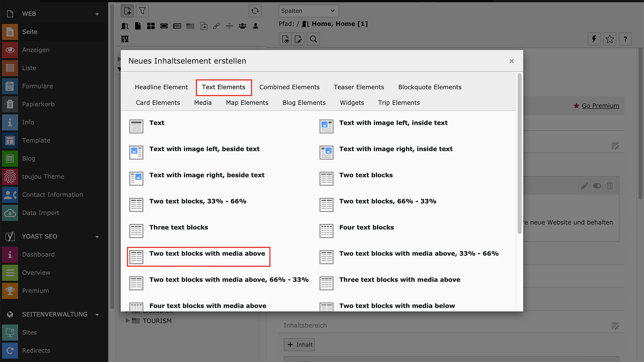Switch to Combined Elements tab
Viewport: 644px width, 362px height.
pos(289,87)
